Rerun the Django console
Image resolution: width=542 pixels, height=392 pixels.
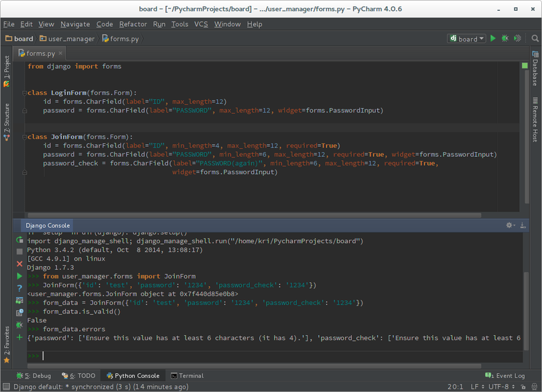[x=19, y=240]
